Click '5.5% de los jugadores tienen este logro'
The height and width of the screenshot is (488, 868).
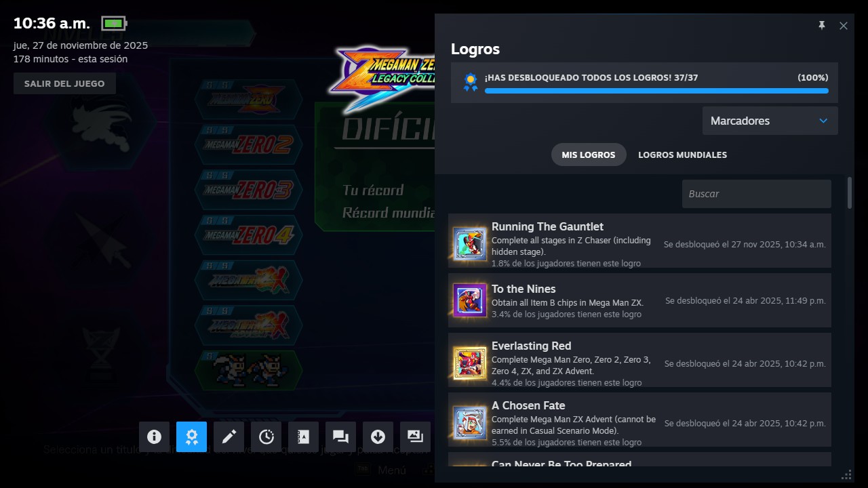566,442
